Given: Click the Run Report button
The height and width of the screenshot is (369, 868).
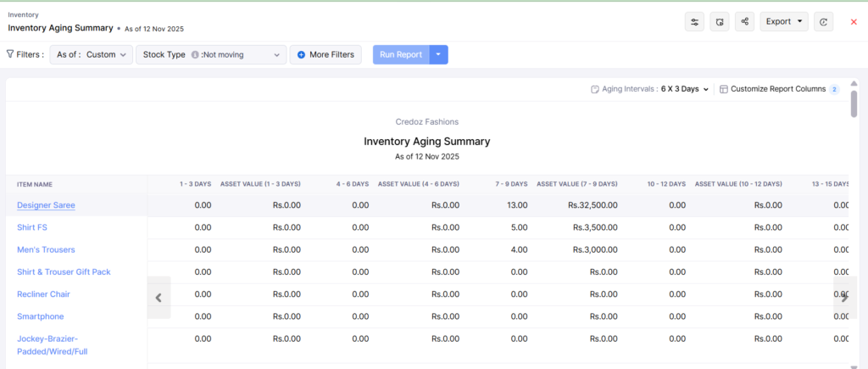Looking at the screenshot, I should (x=401, y=55).
